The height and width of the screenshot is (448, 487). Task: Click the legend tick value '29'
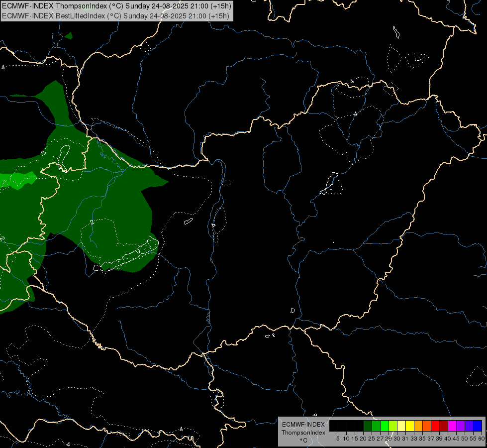tap(389, 439)
